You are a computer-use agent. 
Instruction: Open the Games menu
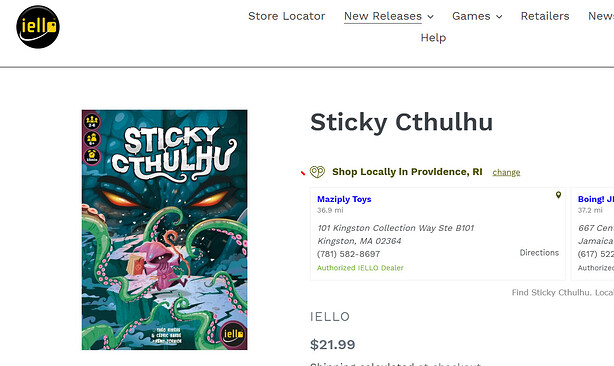click(471, 16)
